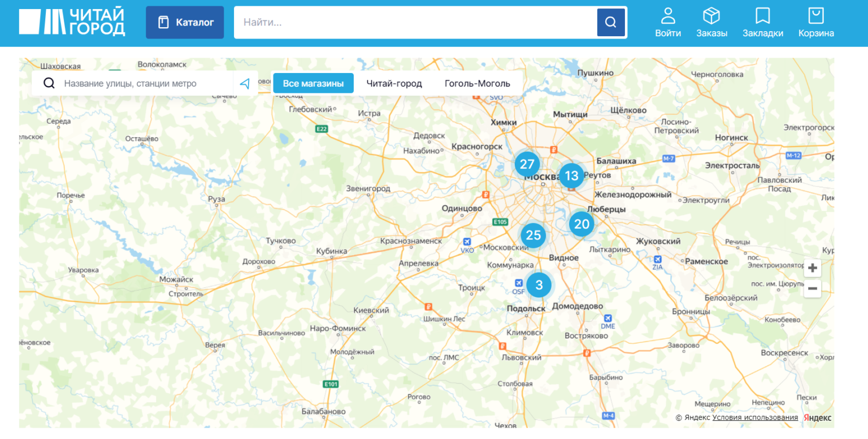
Task: Open the cluster marker with 27 stores
Action: pyautogui.click(x=527, y=165)
